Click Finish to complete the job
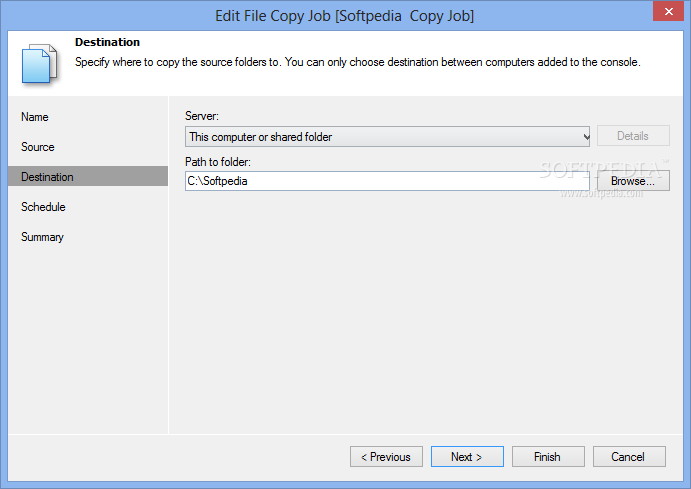This screenshot has width=691, height=489. click(x=548, y=456)
